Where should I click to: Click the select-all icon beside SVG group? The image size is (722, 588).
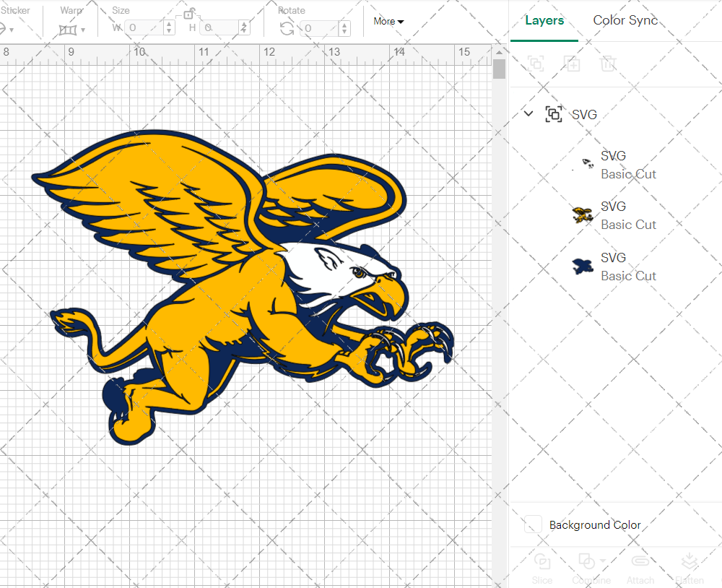554,114
